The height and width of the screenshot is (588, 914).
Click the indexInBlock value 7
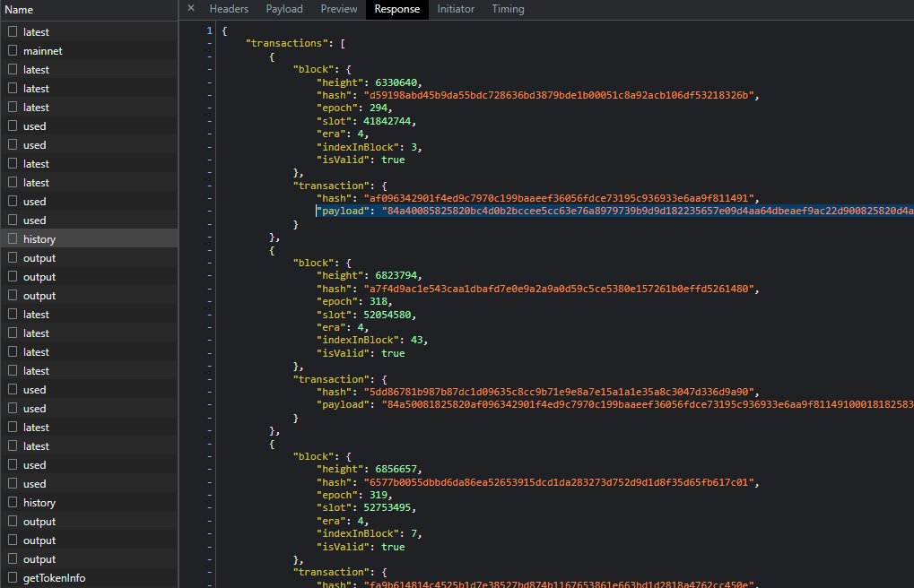(x=413, y=533)
